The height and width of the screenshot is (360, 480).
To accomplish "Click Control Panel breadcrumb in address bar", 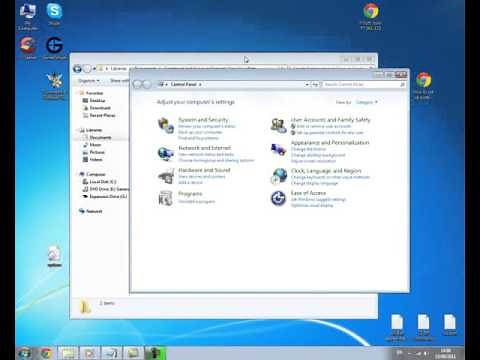I will (183, 84).
